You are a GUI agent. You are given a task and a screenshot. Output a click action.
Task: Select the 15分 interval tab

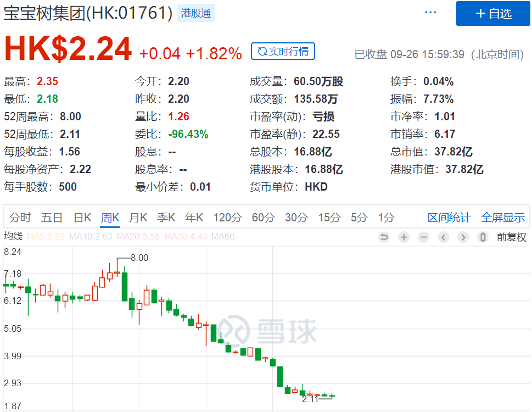(x=329, y=218)
